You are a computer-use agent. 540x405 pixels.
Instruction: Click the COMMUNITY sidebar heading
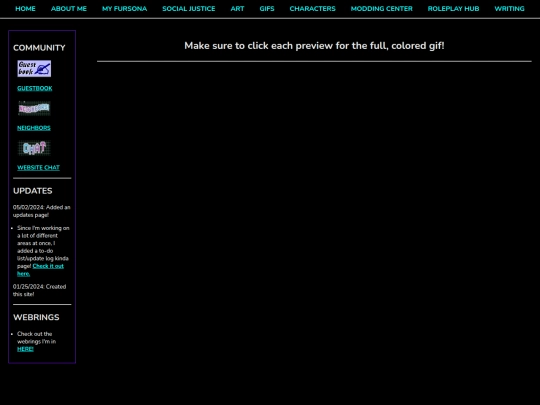click(x=39, y=48)
